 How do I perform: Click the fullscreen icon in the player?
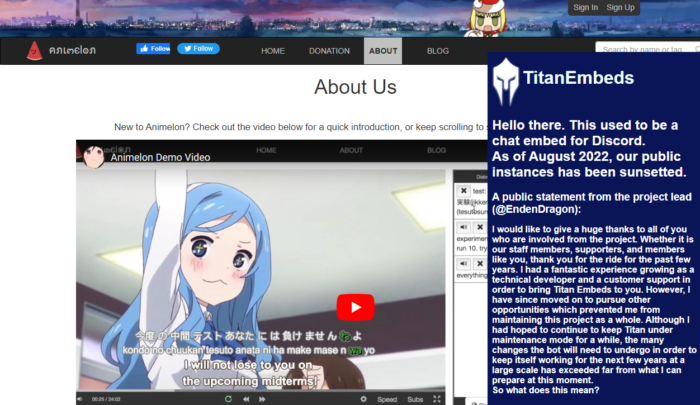[437, 399]
